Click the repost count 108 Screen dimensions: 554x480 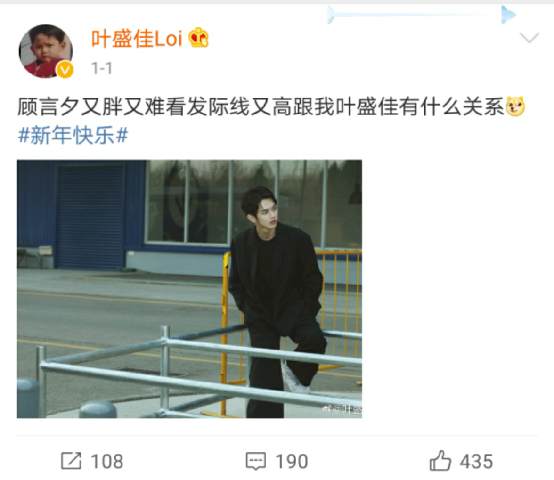point(107,461)
